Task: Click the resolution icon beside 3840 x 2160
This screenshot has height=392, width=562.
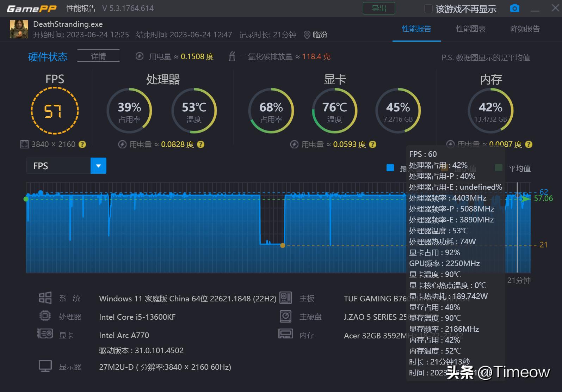Action: pyautogui.click(x=24, y=144)
